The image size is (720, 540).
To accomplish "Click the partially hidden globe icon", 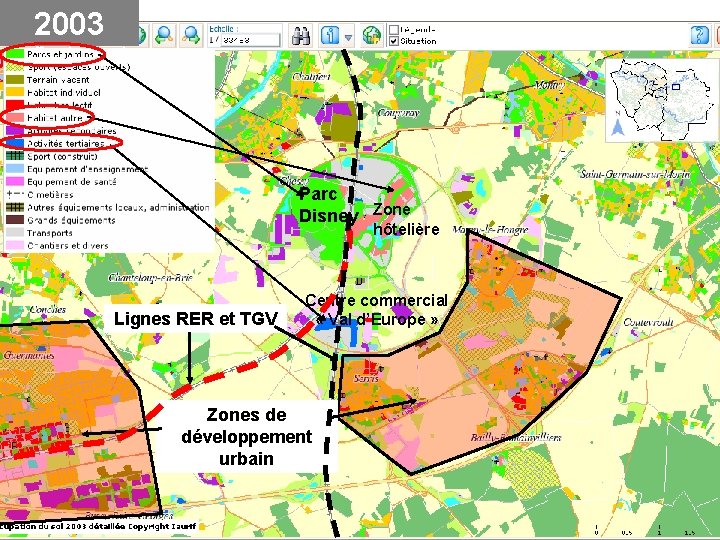I will (142, 35).
